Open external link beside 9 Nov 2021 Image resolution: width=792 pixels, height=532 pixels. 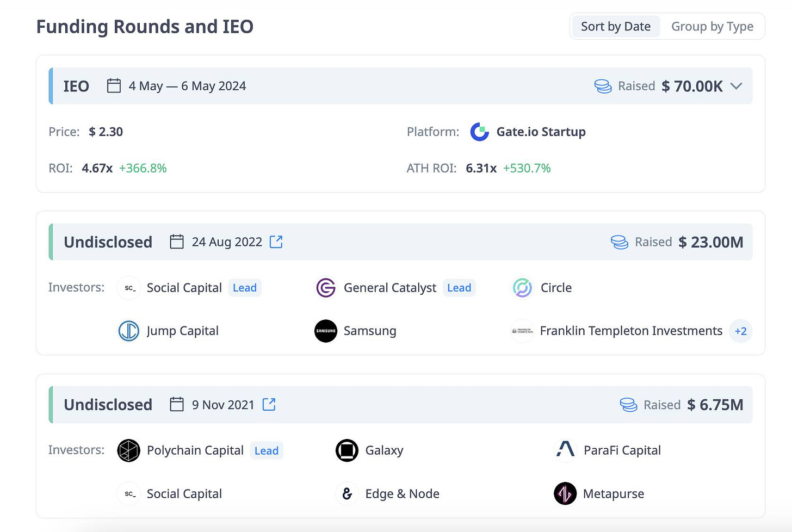click(269, 404)
